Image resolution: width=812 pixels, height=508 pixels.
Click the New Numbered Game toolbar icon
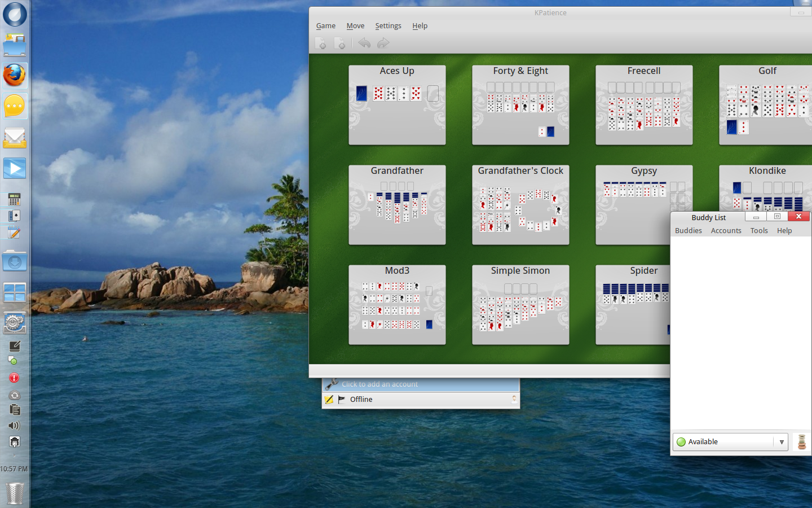click(x=340, y=43)
